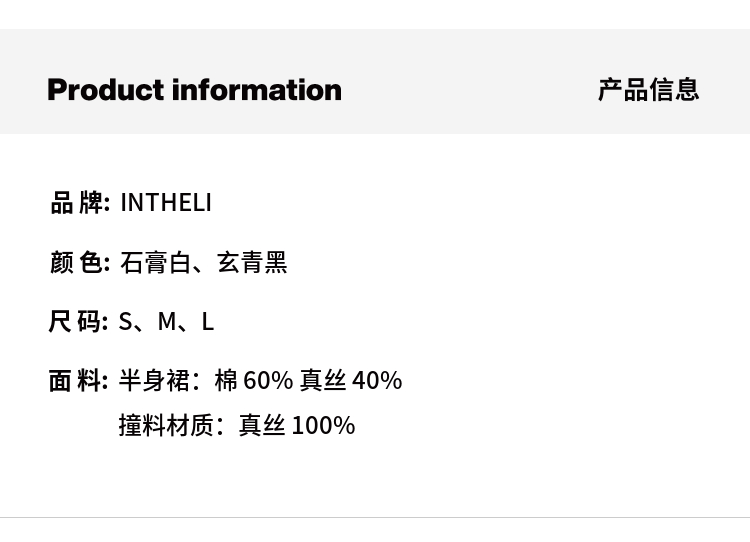
Task: Pick size L
Action: (208, 322)
